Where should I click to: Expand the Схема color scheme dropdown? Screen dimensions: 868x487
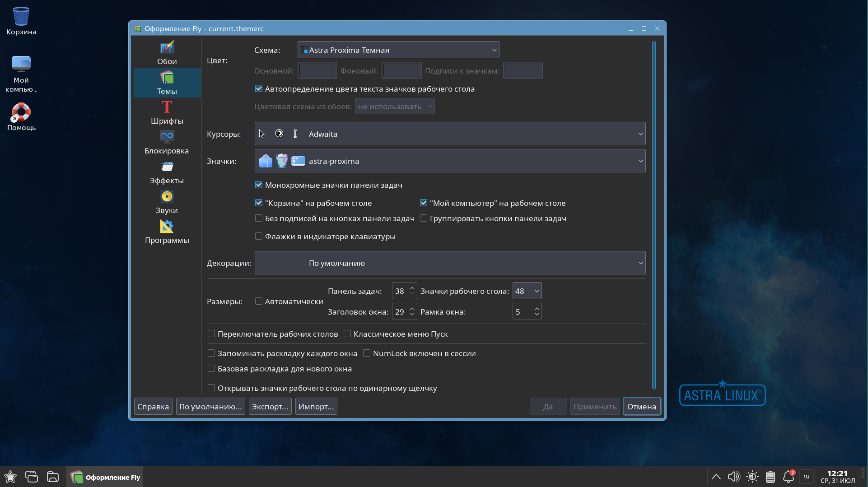click(x=398, y=50)
